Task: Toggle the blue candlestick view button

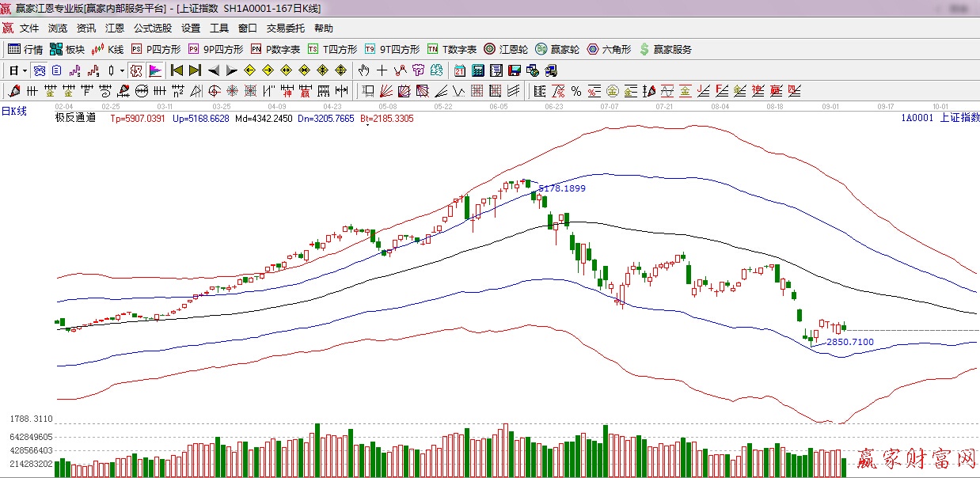Action: tap(39, 70)
